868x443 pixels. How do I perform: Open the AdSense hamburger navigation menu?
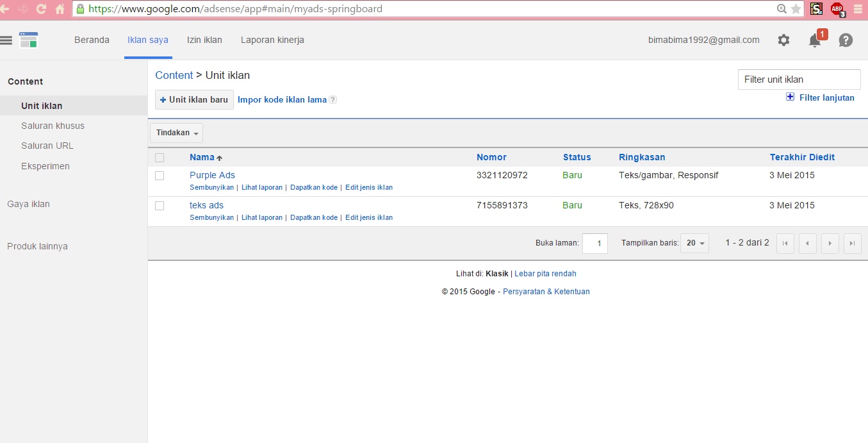[x=6, y=40]
